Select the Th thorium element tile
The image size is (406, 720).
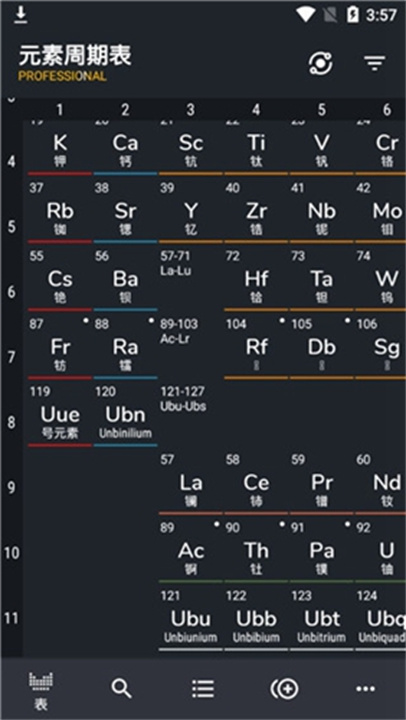256,551
